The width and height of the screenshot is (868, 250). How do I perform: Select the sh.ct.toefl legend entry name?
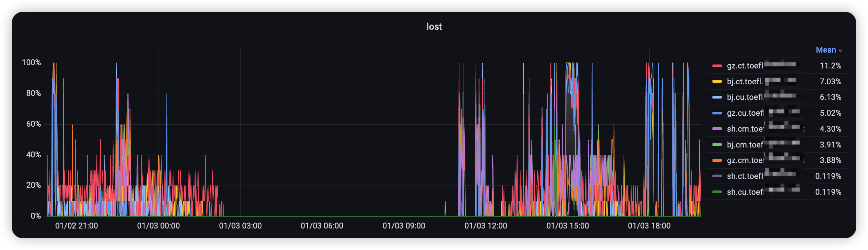coord(745,176)
